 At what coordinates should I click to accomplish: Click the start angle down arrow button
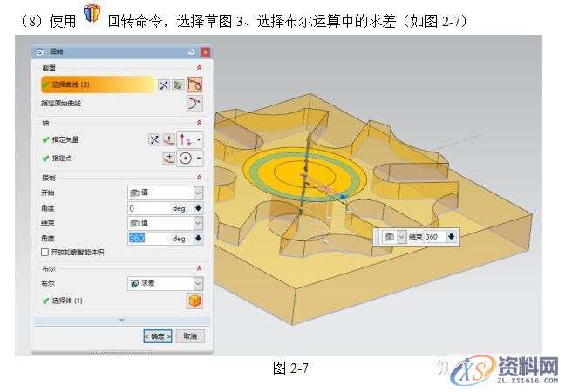[x=198, y=208]
